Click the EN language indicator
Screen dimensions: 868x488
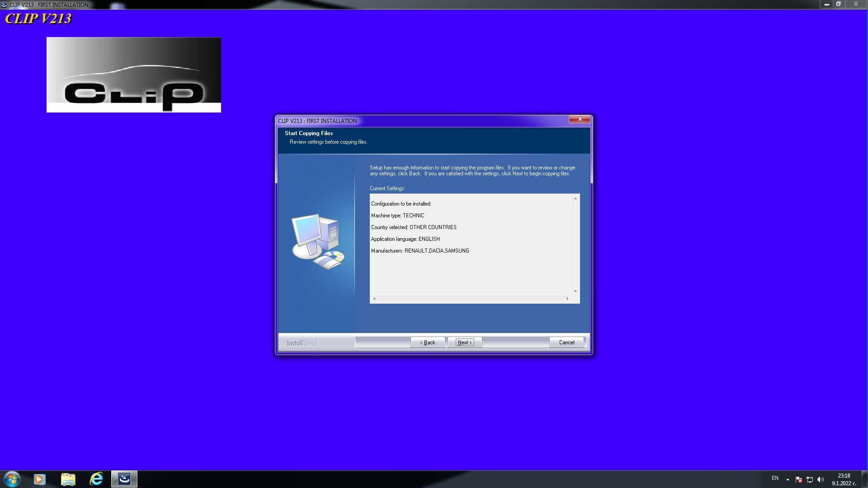775,478
